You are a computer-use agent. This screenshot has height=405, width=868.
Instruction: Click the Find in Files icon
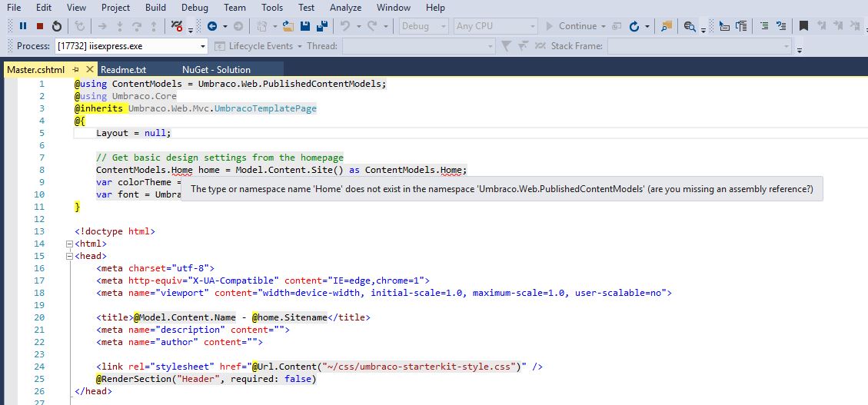(667, 26)
